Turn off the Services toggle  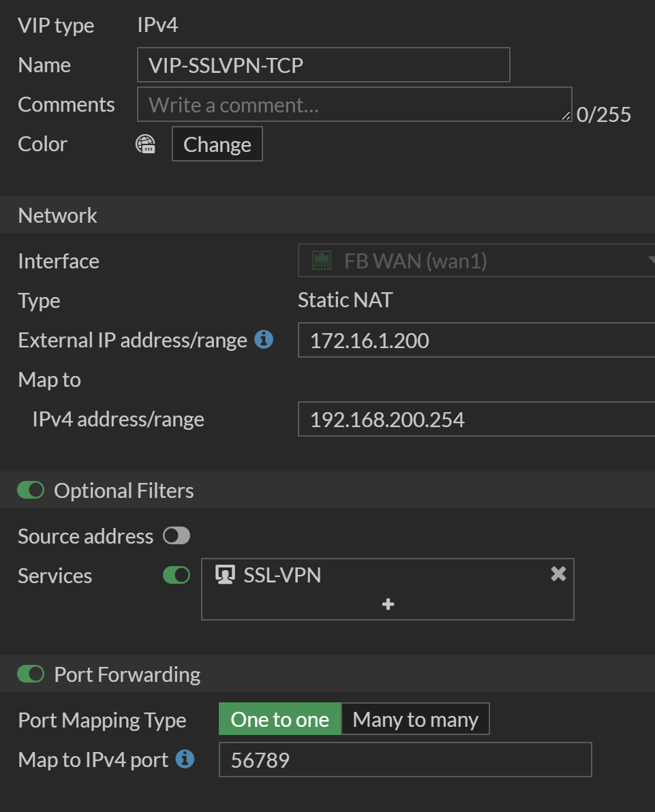(177, 576)
